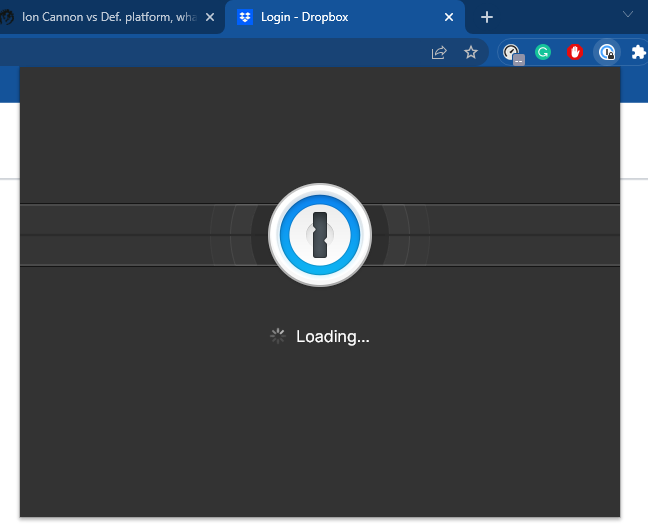648x531 pixels.
Task: Expand the tab search chevron
Action: [628, 14]
